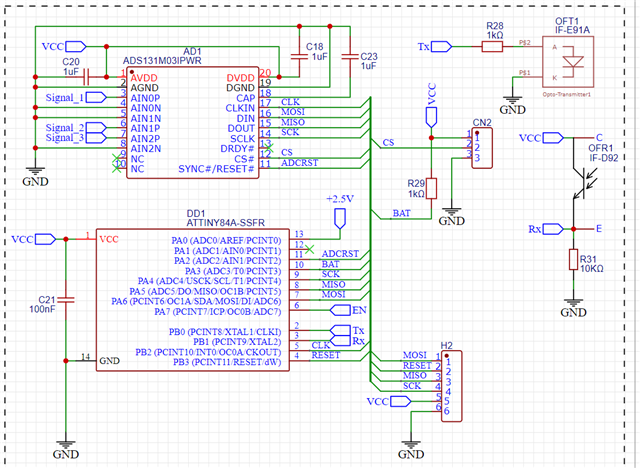Image resolution: width=640 pixels, height=468 pixels.
Task: Click the CAP pin name on AD1
Action: [245, 98]
